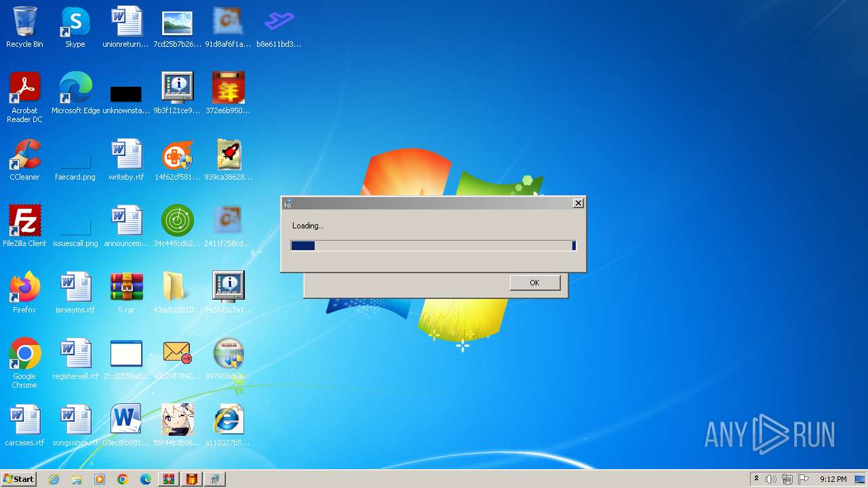Screen dimensions: 868x488
Task: Select the 48b29f7890 mail envelope icon
Action: click(x=177, y=360)
